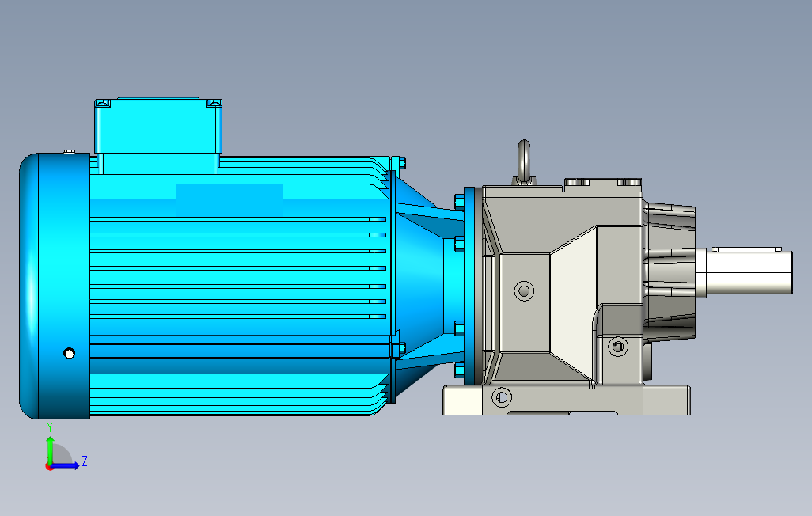The image size is (812, 516).
Task: Select the round plug at gearbox side center
Action: (x=524, y=290)
